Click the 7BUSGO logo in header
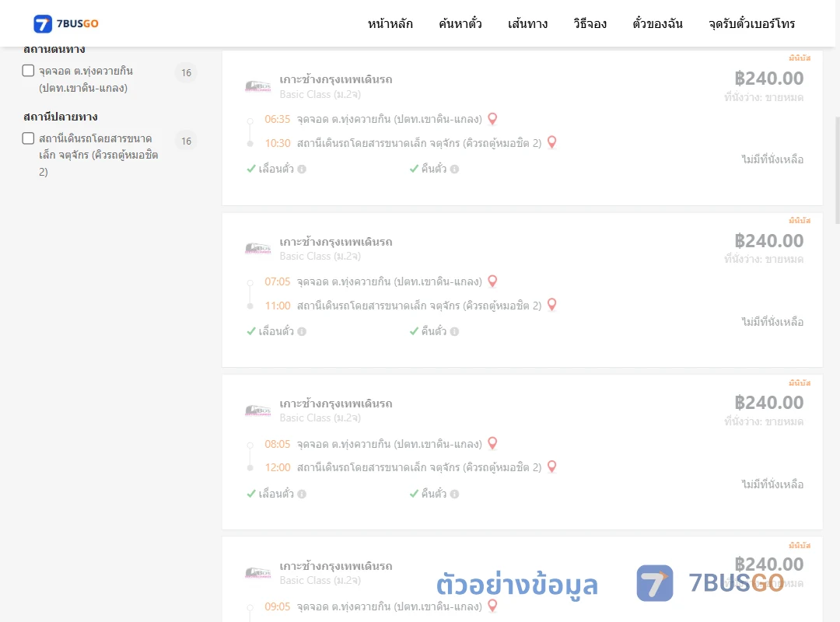Screen dimensions: 840x622 65,23
